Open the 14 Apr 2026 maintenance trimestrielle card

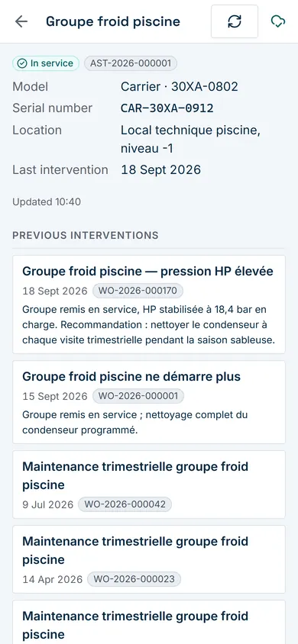tap(149, 559)
